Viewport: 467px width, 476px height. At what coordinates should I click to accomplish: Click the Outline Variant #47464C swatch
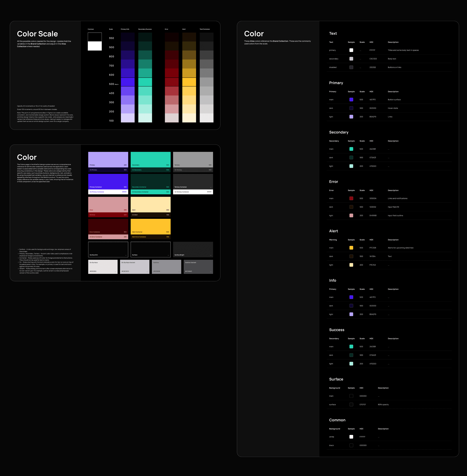(198, 267)
